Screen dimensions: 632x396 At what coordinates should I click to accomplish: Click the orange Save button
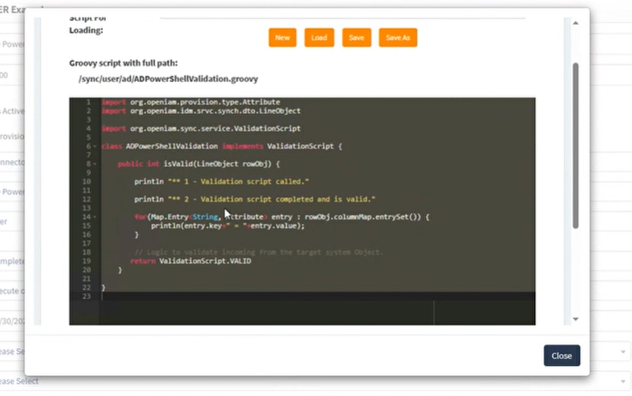356,38
